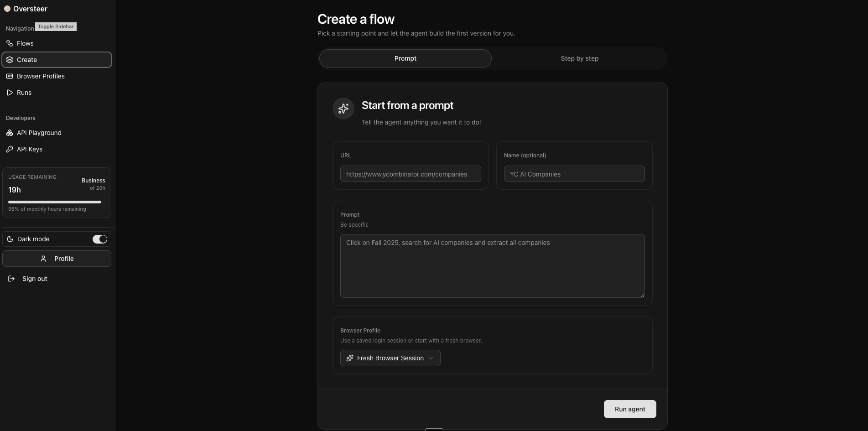This screenshot has height=431, width=868.
Task: Click the URL input field
Action: (410, 174)
